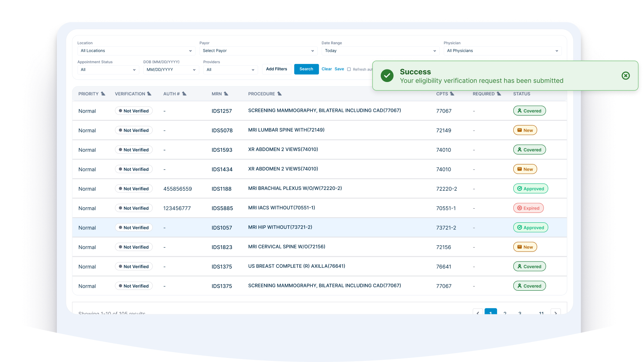The height and width of the screenshot is (362, 644).
Task: Click MRI LUMBAR SPINE WITH(72149) procedure
Action: [286, 130]
